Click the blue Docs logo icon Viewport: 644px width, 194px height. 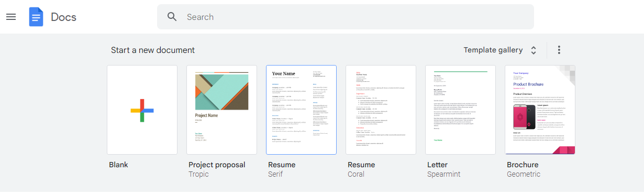pos(36,17)
